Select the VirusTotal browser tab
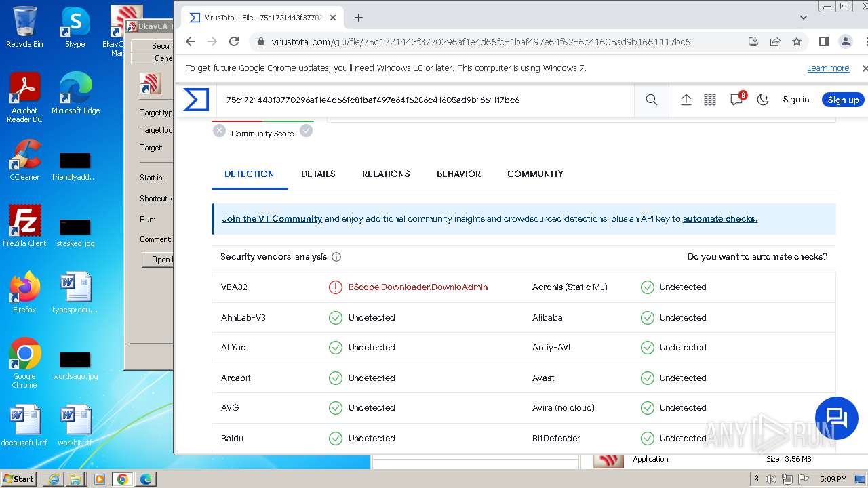This screenshot has width=868, height=488. tap(262, 18)
